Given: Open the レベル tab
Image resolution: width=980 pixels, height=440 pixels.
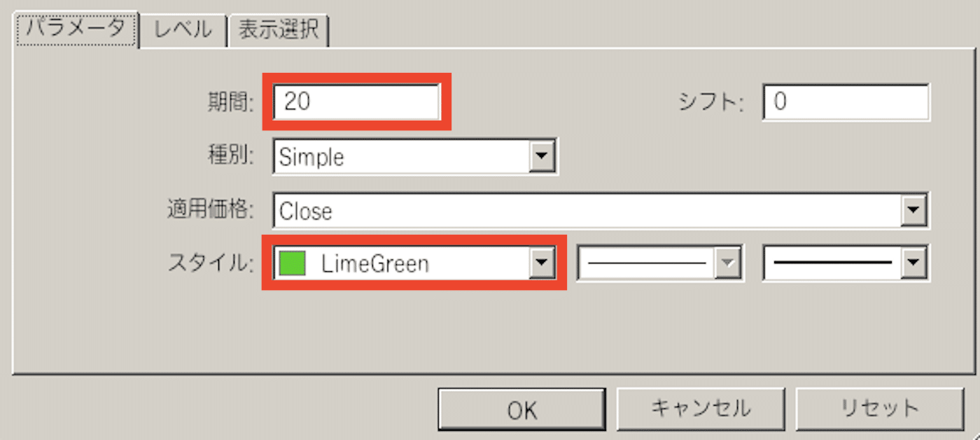Looking at the screenshot, I should click(x=182, y=30).
